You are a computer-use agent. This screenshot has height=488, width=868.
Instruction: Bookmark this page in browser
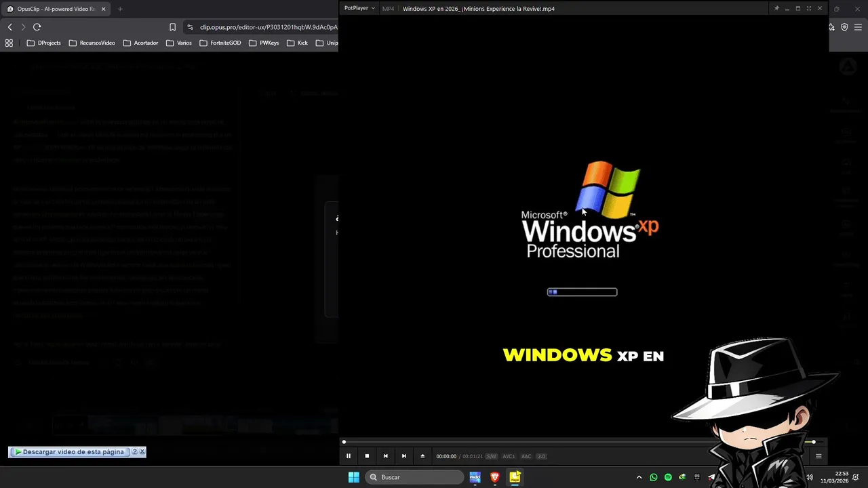pyautogui.click(x=172, y=27)
